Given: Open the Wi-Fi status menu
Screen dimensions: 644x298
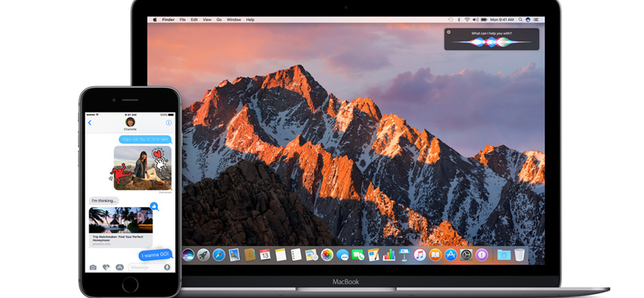Looking at the screenshot, I should (467, 19).
